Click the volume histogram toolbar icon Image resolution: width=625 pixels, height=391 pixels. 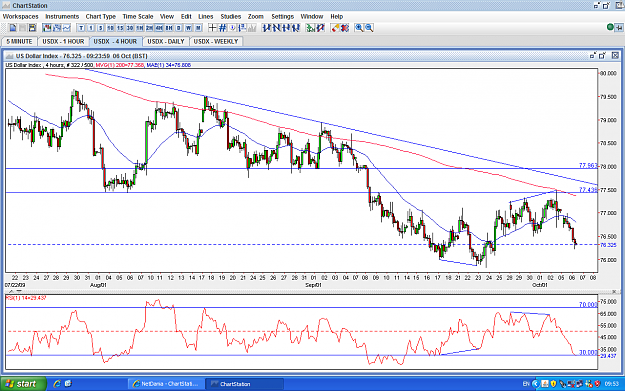(252, 28)
